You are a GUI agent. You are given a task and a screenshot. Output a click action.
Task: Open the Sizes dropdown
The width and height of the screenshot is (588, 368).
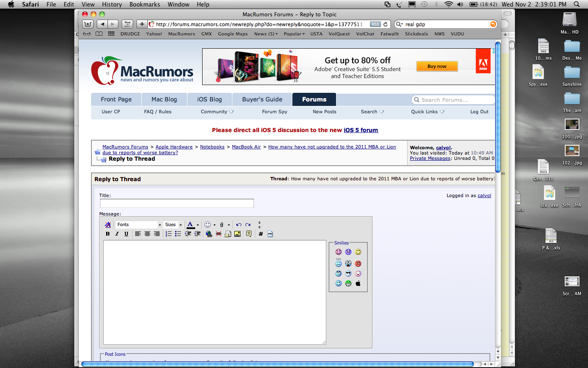[174, 224]
